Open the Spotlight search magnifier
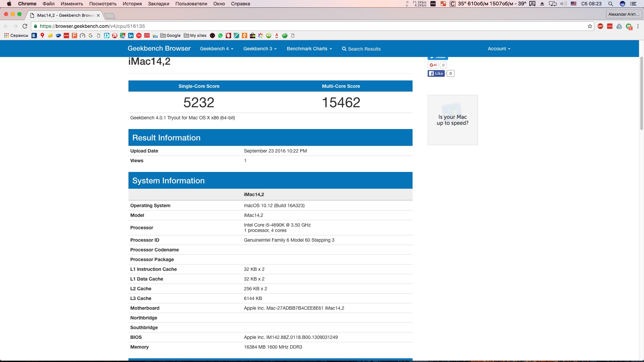This screenshot has width=644, height=362. [610, 4]
